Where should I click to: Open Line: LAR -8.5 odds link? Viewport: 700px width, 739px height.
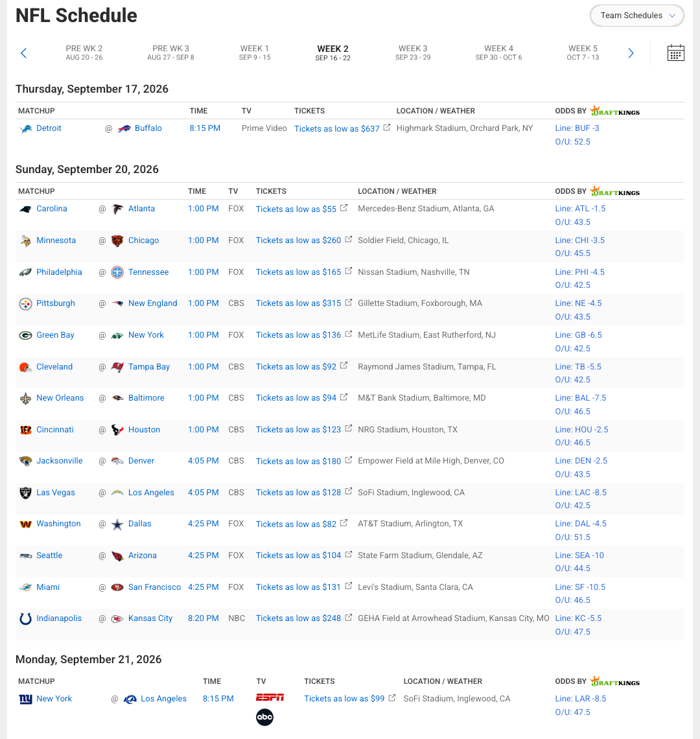[581, 698]
